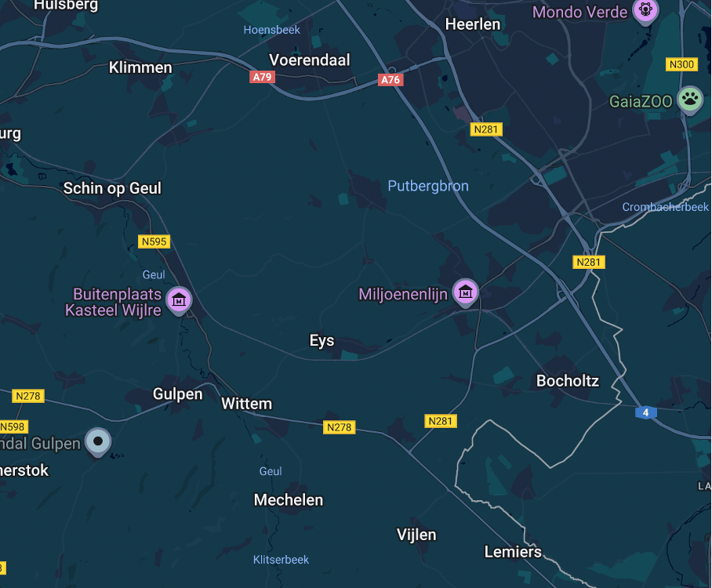Select the Heerlen city label
The image size is (712, 588).
pos(473,24)
